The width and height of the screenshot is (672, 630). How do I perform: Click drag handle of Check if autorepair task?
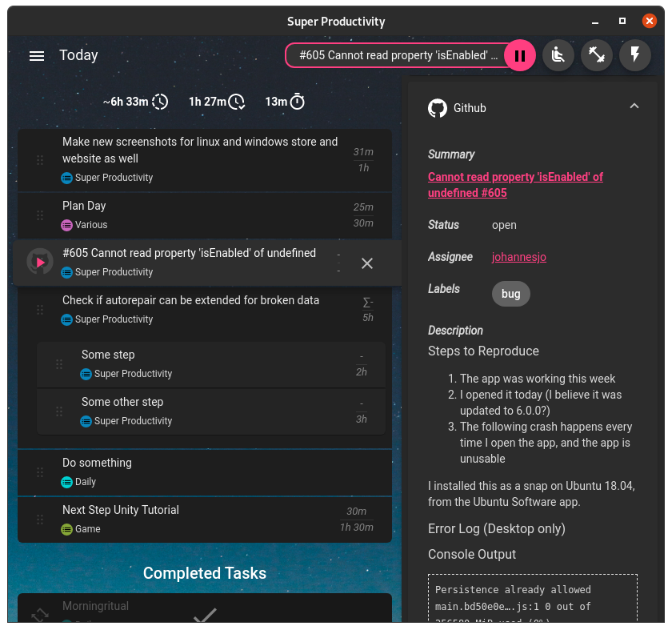tap(40, 310)
